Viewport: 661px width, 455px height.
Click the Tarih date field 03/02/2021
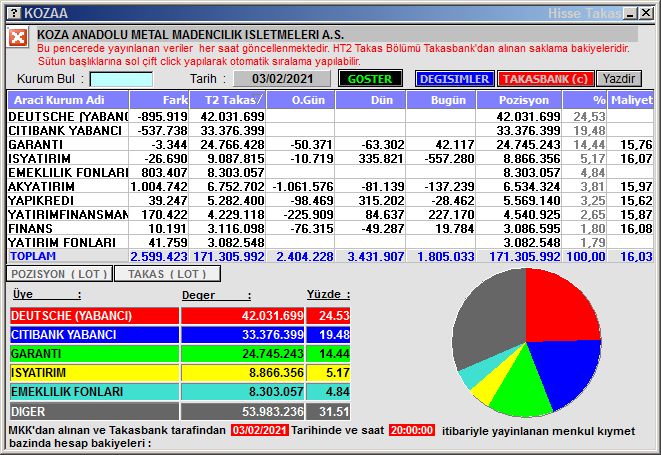coord(282,79)
